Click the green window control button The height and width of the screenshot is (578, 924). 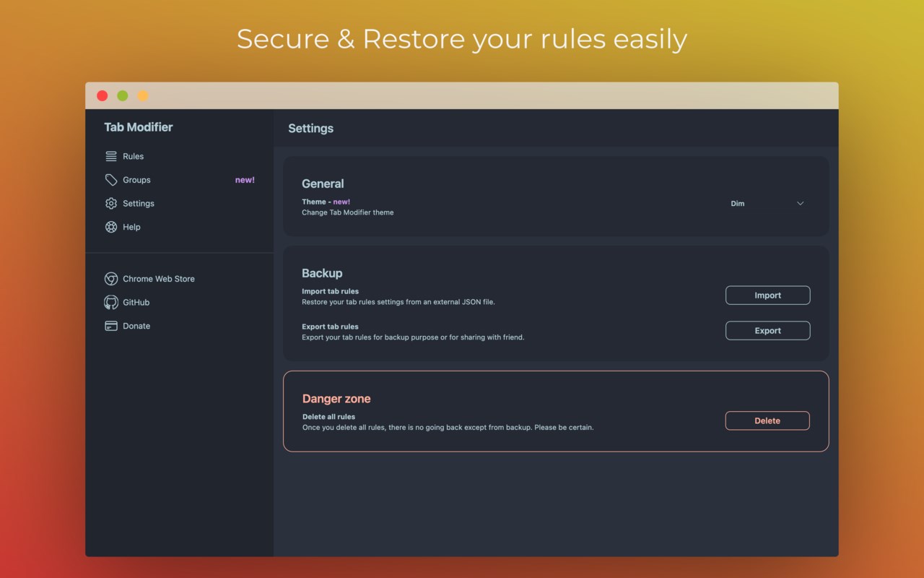coord(123,95)
